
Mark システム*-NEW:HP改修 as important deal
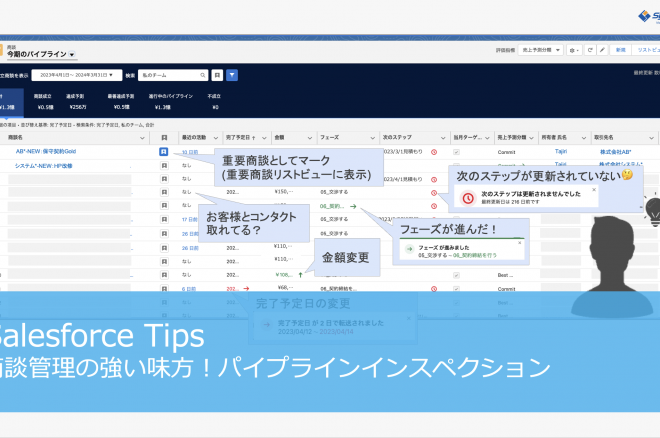click(164, 166)
